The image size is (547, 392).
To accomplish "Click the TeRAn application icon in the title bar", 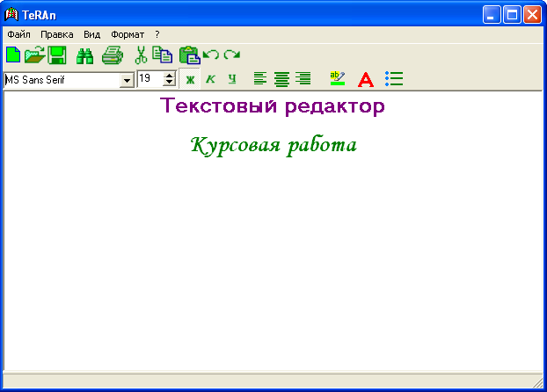I will 11,15.
